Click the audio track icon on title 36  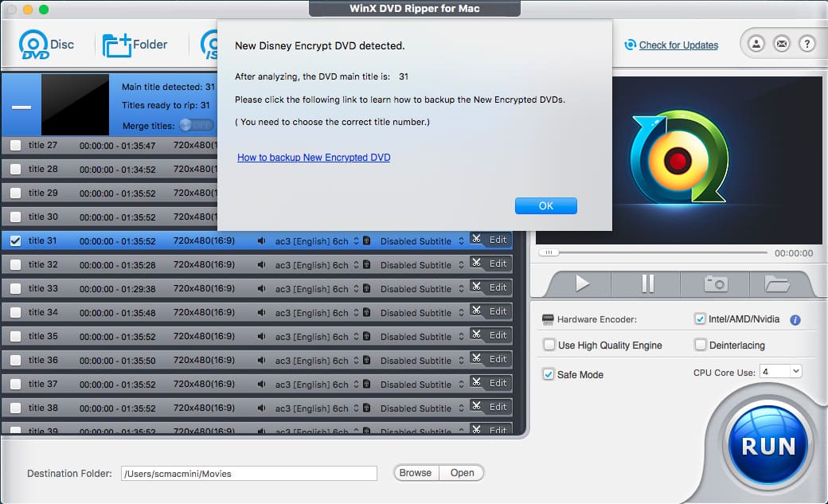coord(366,361)
